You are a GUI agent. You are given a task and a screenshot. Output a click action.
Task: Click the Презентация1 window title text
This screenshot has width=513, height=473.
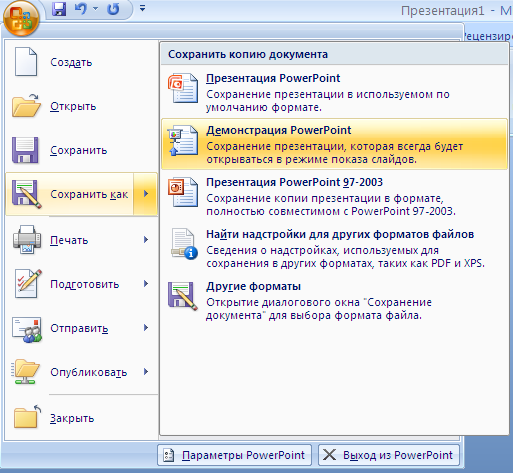coord(442,11)
